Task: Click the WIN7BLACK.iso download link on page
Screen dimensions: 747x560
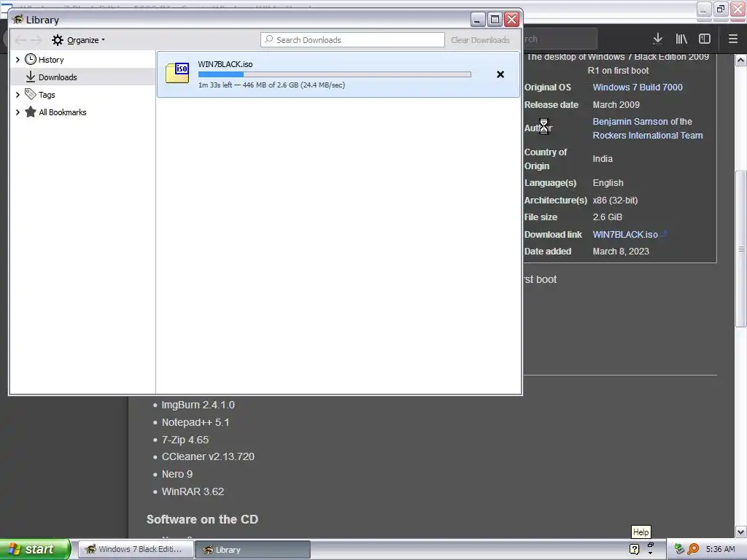Action: (x=625, y=234)
